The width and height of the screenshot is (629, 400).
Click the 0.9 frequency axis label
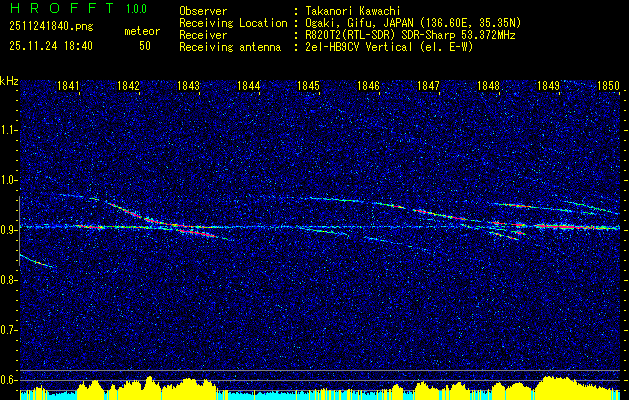(8, 230)
